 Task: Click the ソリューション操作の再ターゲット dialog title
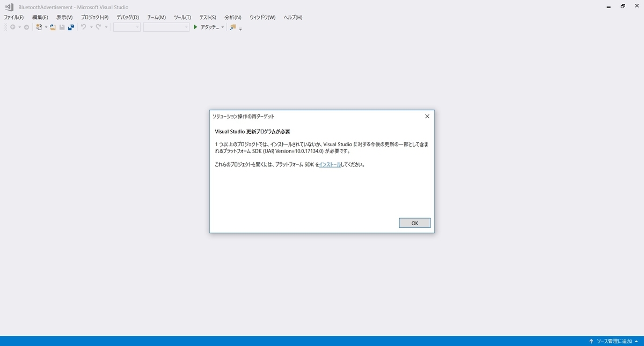(244, 116)
